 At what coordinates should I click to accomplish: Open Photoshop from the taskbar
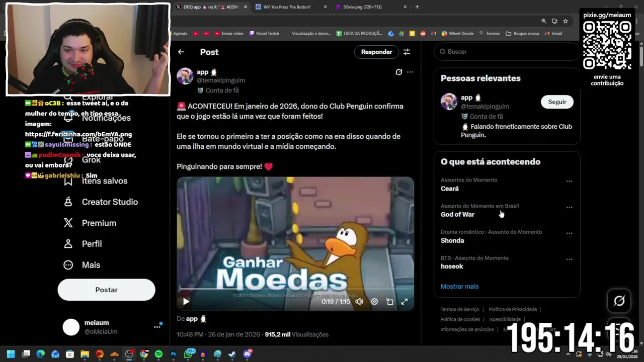pos(173,354)
